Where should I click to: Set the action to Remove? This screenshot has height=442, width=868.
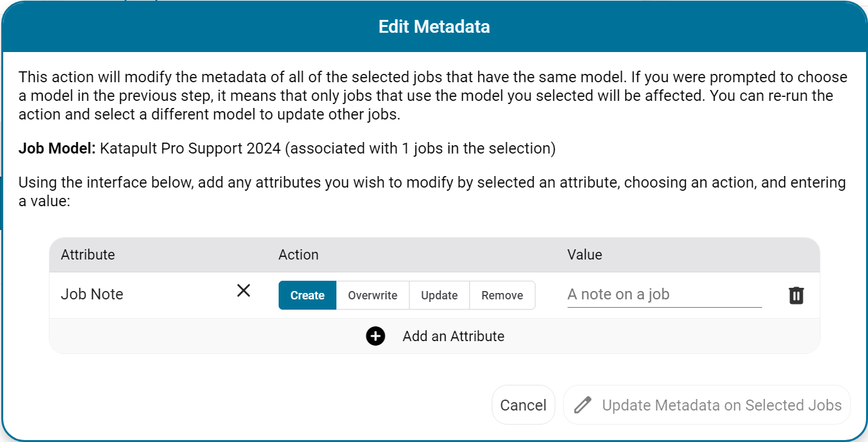[502, 296]
